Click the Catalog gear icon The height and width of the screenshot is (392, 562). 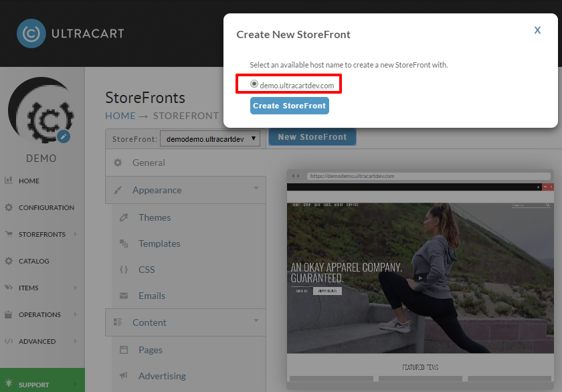tap(9, 261)
